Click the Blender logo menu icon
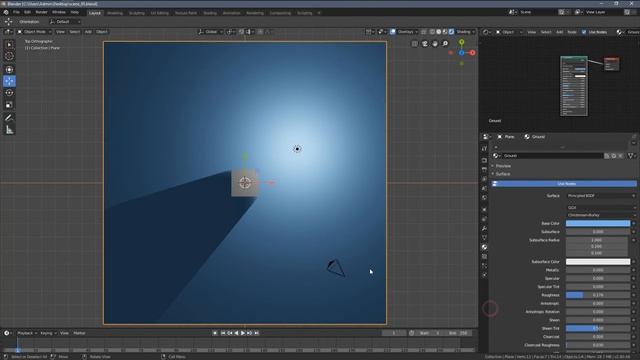Screen dimensions: 640x360 6,12
